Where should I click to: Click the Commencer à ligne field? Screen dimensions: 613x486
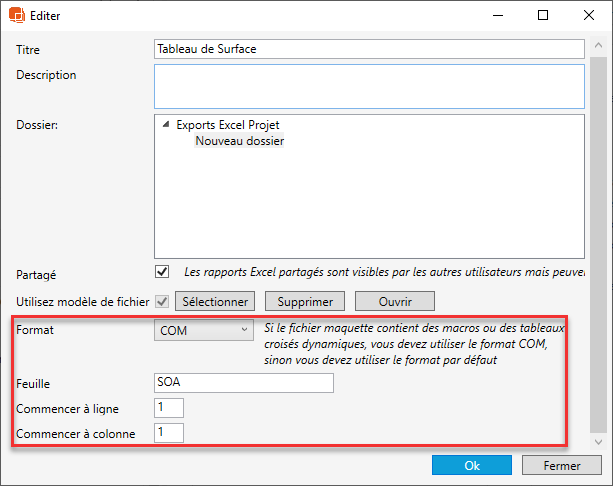click(x=169, y=407)
